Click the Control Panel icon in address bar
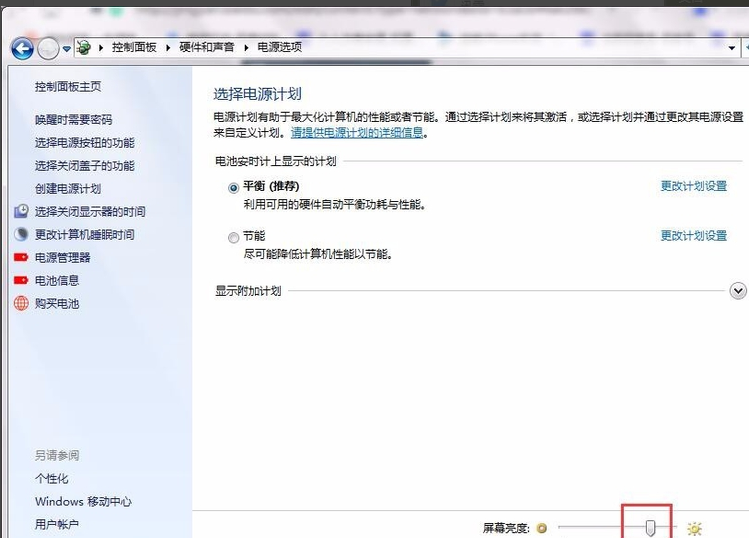 coord(85,47)
